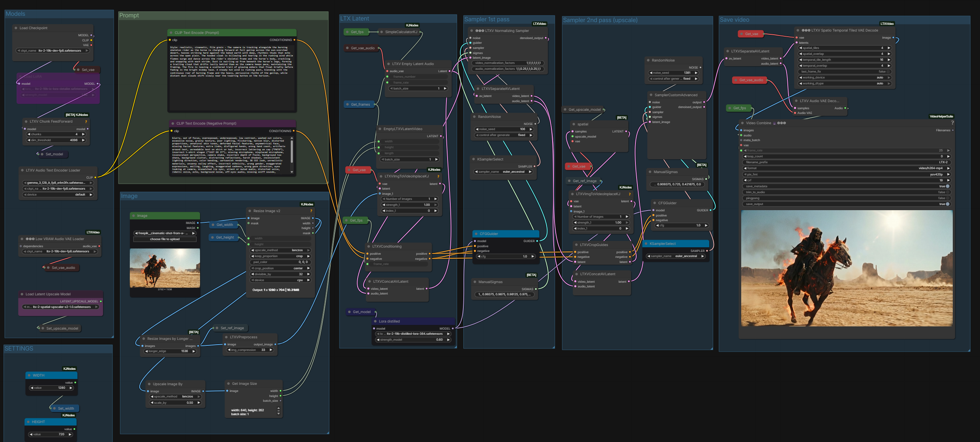980x442 pixels.
Task: Click the Models group title
Action: pos(15,14)
